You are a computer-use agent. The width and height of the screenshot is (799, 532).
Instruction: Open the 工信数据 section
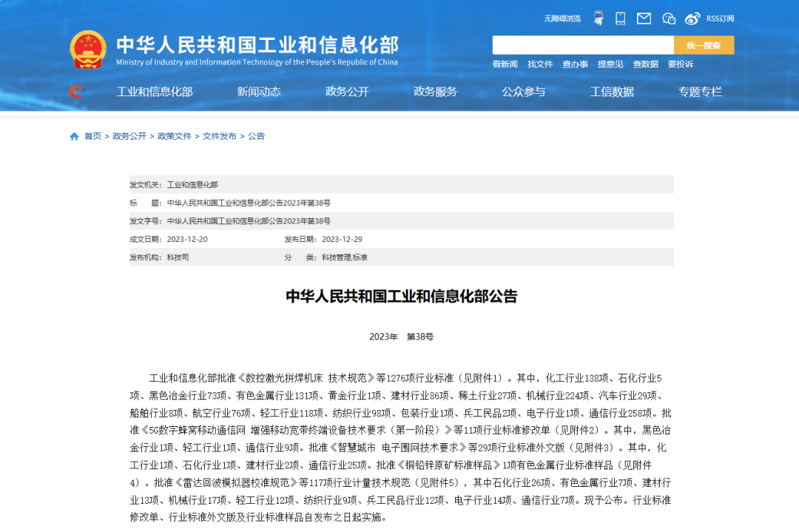pos(612,92)
